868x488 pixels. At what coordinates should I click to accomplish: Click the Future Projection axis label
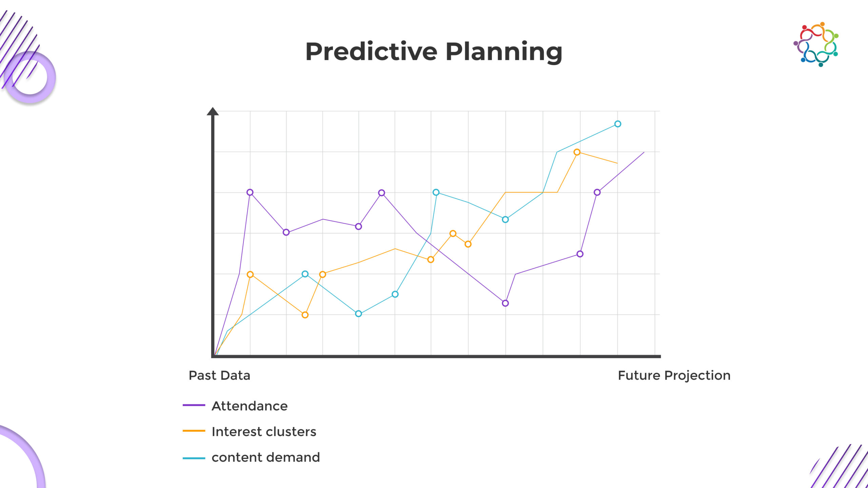(674, 375)
